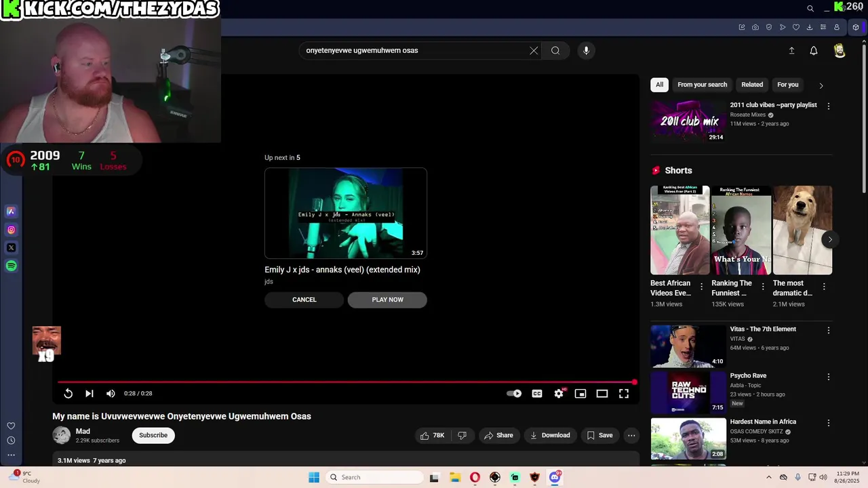The image size is (868, 488).
Task: Open Windows Start menu
Action: click(314, 478)
